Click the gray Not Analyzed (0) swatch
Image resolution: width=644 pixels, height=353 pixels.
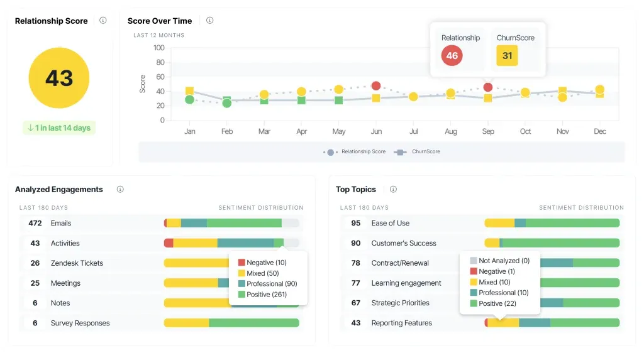[474, 260]
